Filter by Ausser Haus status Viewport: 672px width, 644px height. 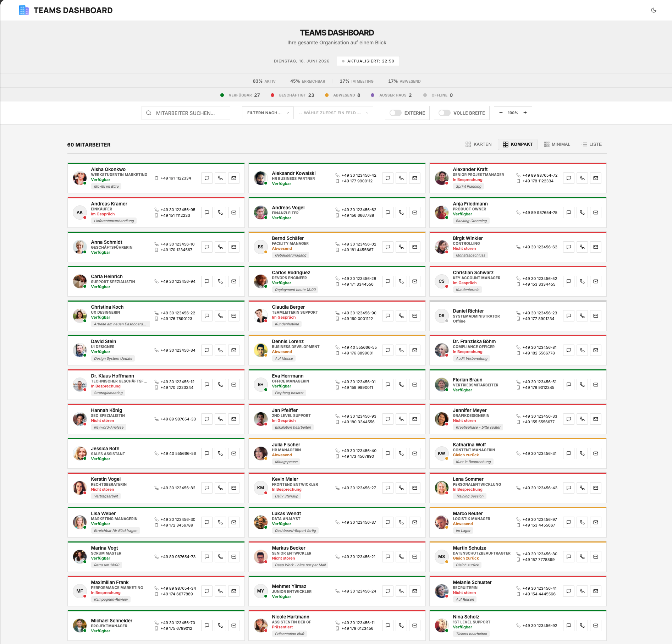391,95
